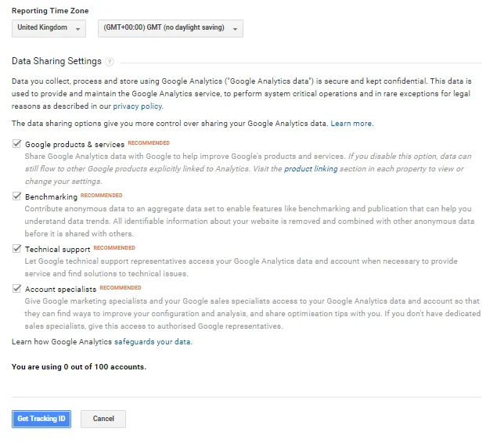This screenshot has height=443, width=504.
Task: Untick the Technical support checkbox
Action: pos(16,249)
